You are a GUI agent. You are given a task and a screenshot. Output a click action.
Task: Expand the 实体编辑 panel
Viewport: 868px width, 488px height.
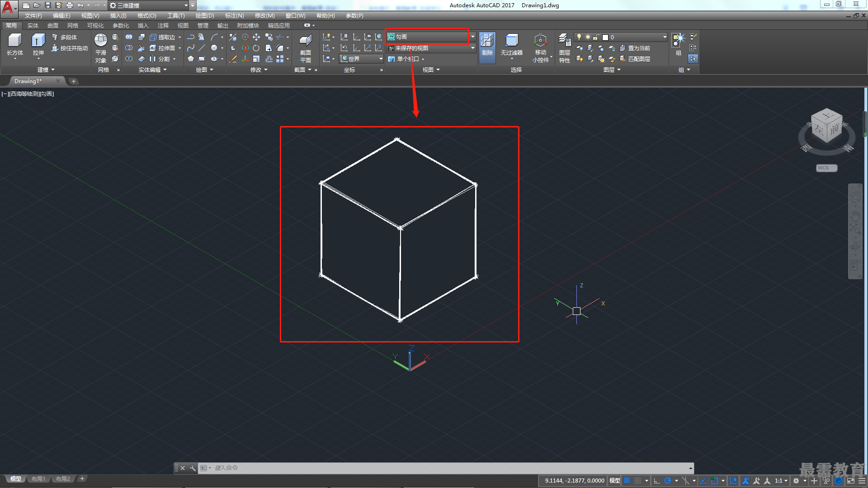click(x=152, y=70)
